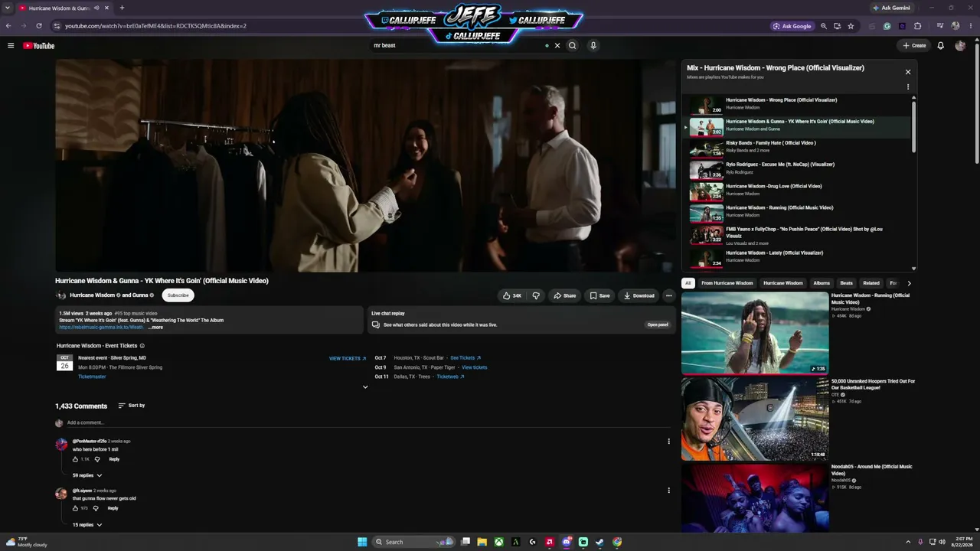
Task: Reply to the 'who here before 1 mil' comment
Action: [114, 459]
